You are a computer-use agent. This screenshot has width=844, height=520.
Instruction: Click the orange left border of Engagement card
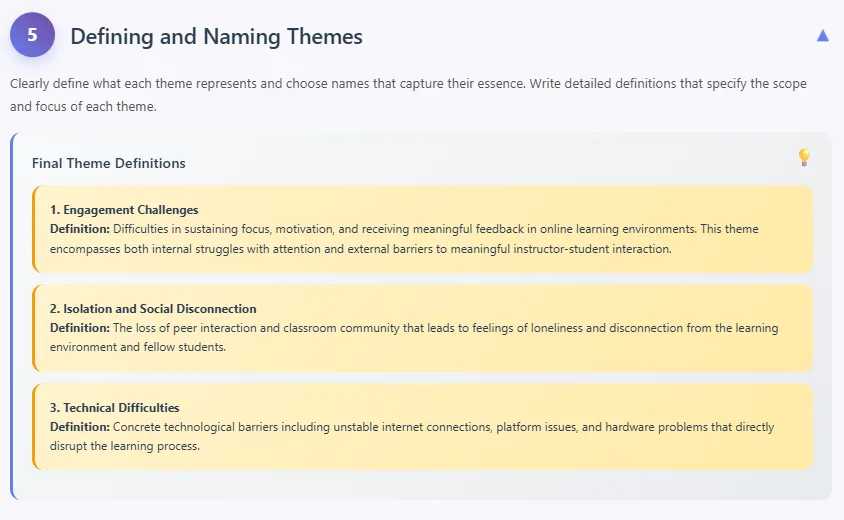point(34,229)
